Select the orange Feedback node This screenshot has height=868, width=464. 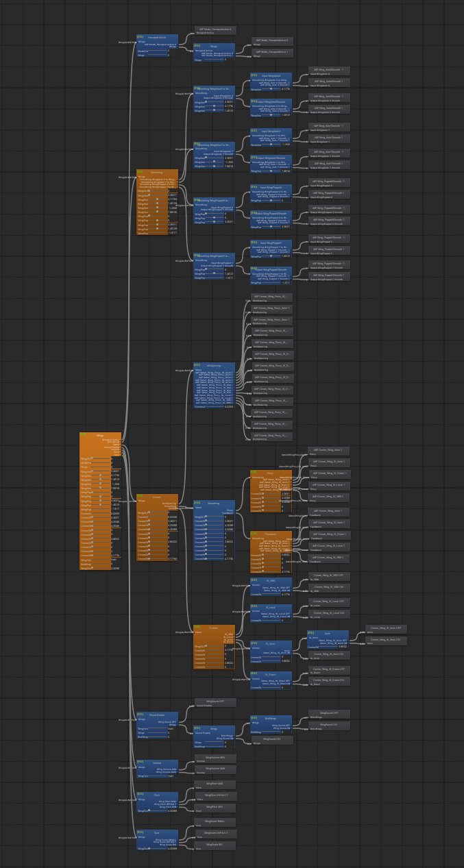[271, 534]
